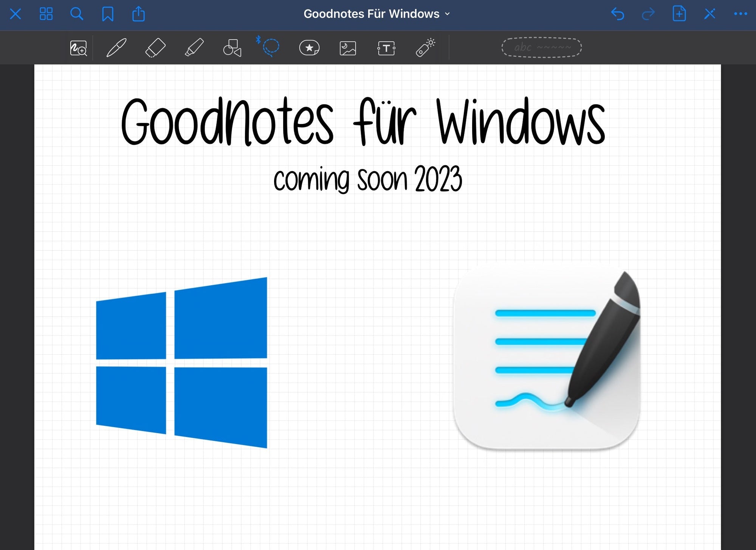The width and height of the screenshot is (756, 550).
Task: Select the Lasso selection tool
Action: (270, 49)
